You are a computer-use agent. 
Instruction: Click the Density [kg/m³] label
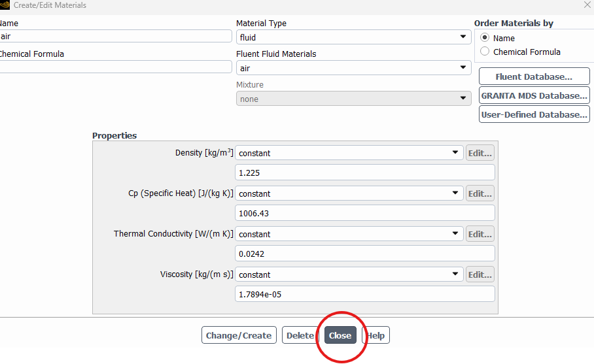(x=204, y=152)
